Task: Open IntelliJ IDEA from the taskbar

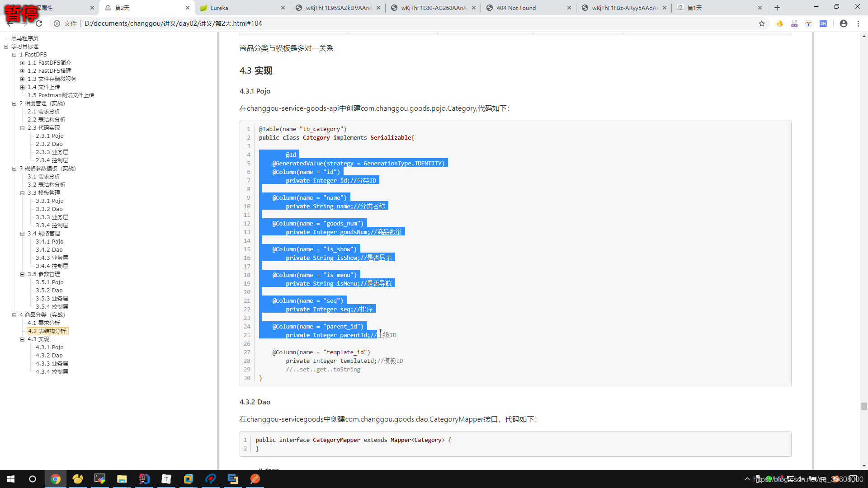Action: pos(144,479)
